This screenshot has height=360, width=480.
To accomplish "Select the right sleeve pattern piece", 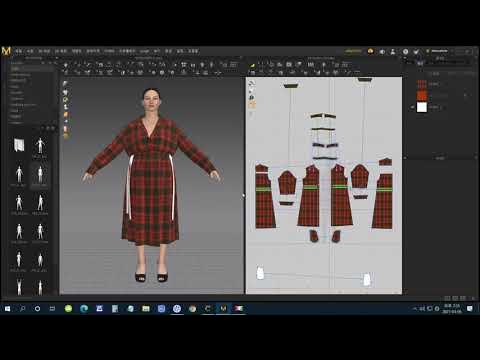I will [360, 176].
